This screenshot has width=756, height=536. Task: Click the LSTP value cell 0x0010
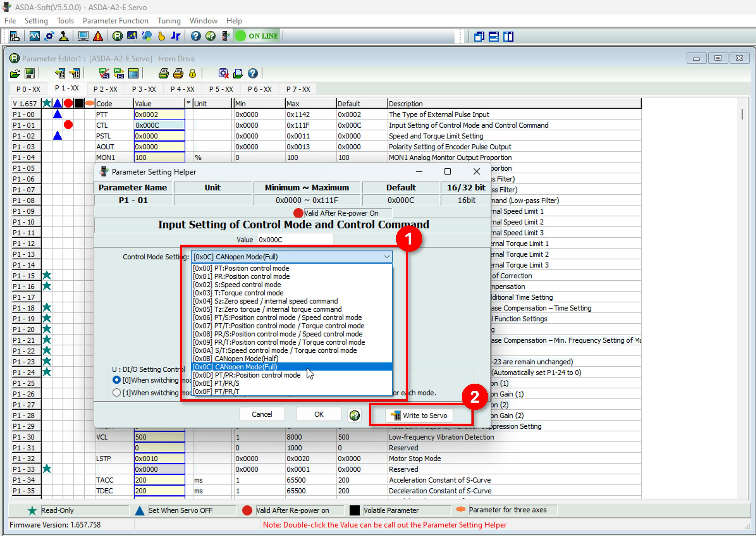[159, 458]
